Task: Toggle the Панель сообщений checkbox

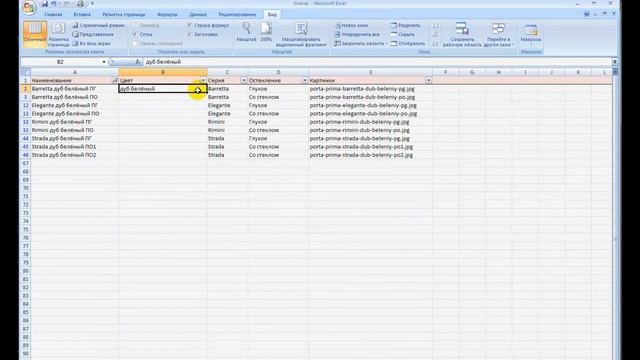Action: (135, 43)
